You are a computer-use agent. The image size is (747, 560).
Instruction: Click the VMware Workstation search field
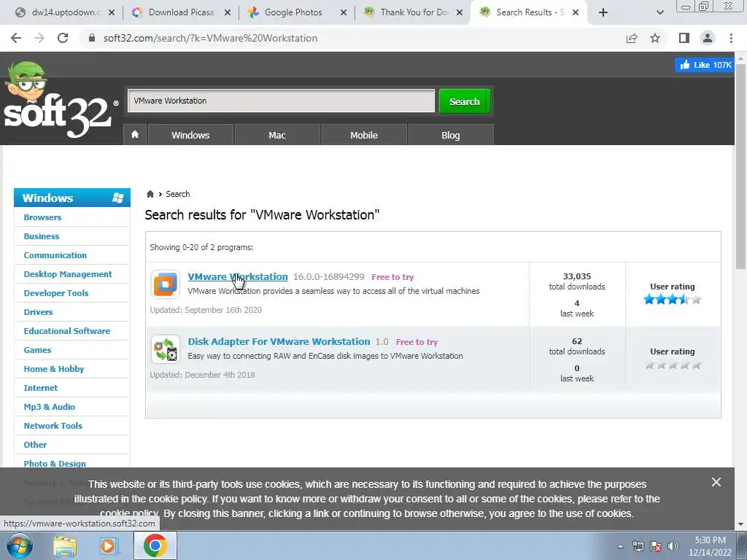click(281, 101)
